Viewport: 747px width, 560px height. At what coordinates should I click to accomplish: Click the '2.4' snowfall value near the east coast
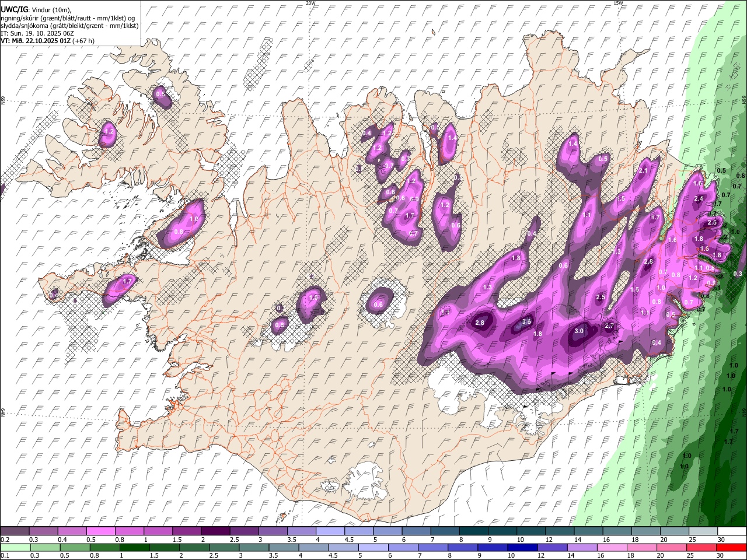[699, 198]
